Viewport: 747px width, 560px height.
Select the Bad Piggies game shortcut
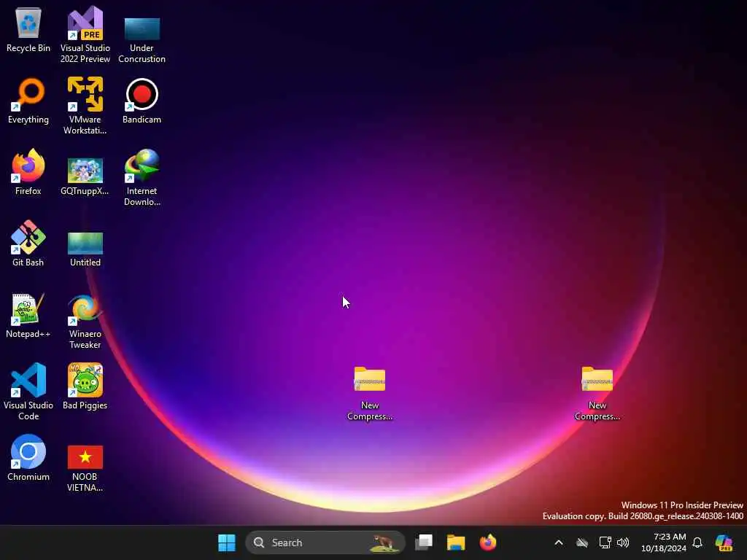point(85,386)
